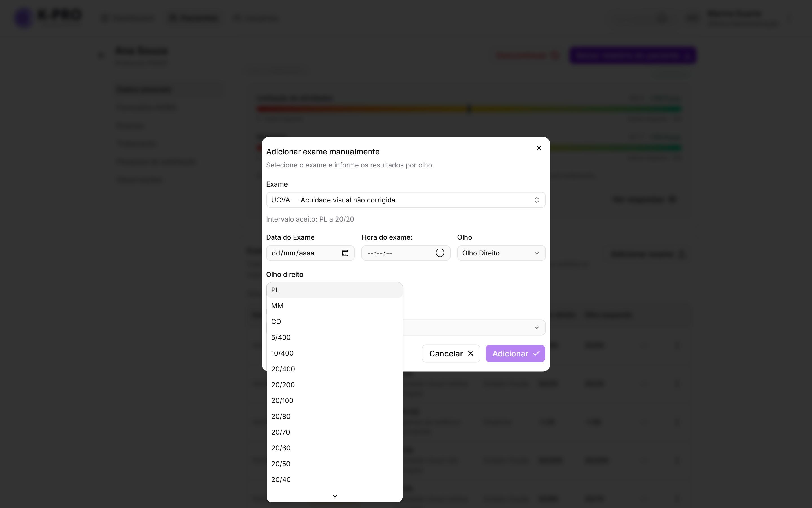Screen dimensions: 812x508
Task: Open the calendar picker icon
Action: (x=345, y=253)
